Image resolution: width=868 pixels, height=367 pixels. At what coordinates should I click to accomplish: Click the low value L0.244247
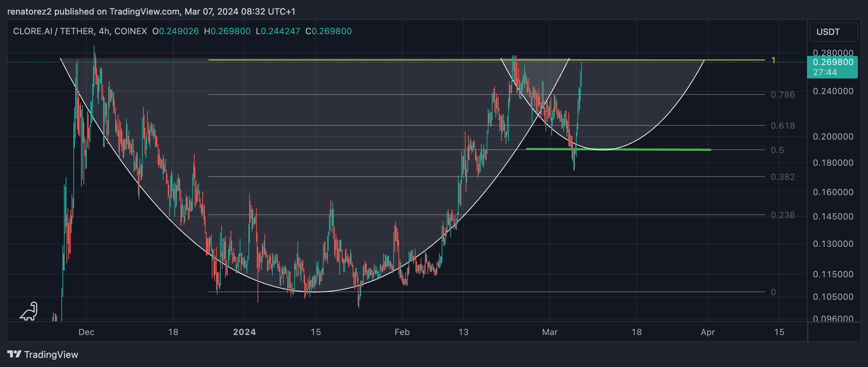[278, 31]
